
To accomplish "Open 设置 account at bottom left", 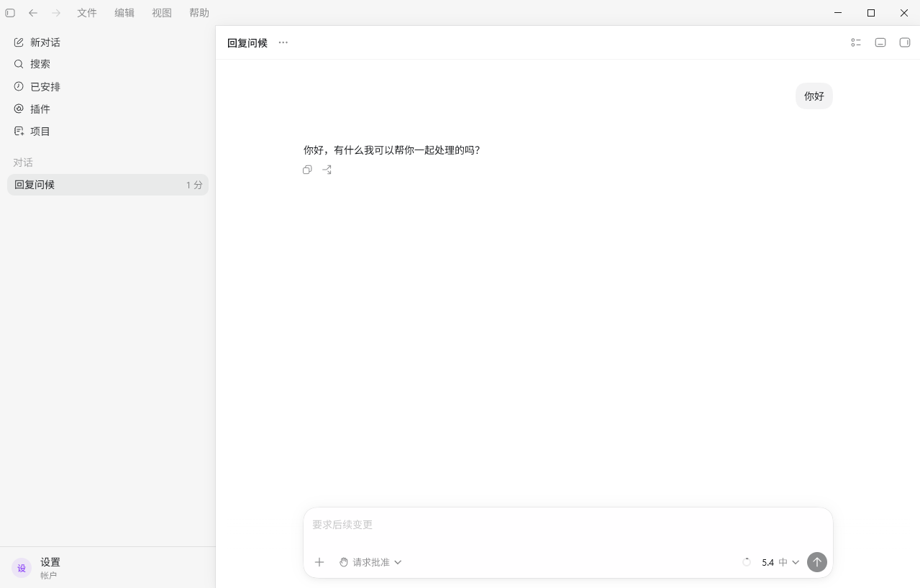I will click(x=108, y=568).
